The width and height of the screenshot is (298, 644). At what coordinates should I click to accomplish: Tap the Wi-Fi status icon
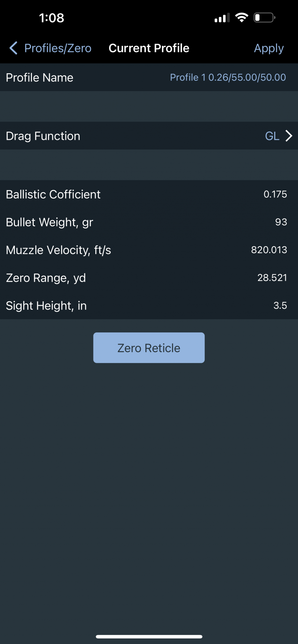[242, 18]
